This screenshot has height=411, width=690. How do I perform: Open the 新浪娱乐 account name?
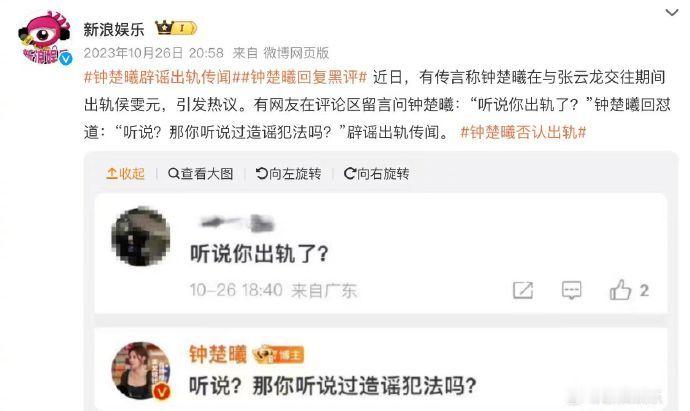coord(114,29)
